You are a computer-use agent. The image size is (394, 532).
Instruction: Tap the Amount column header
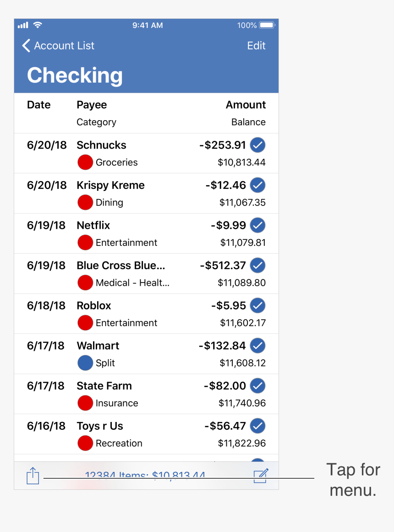pos(246,105)
